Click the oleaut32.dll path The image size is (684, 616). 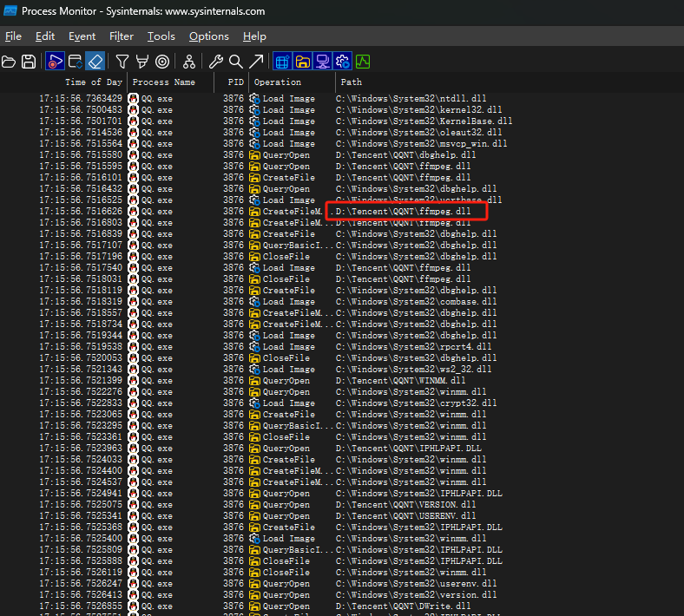418,133
